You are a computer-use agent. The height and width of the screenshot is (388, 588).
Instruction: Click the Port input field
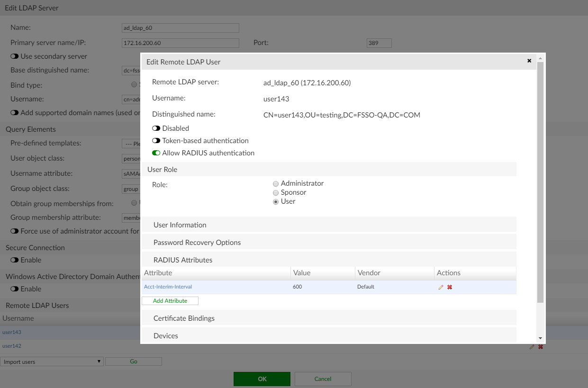379,43
